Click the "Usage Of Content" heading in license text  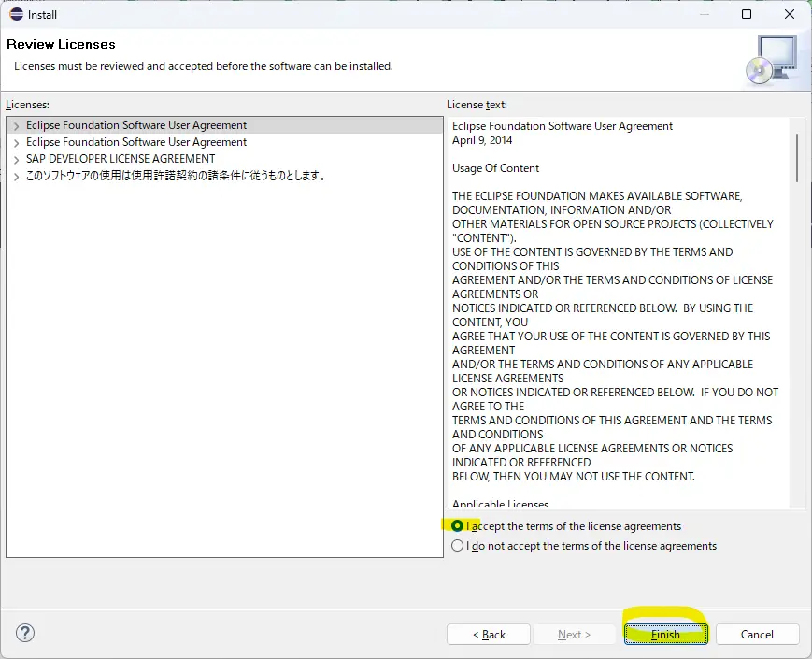click(x=495, y=168)
